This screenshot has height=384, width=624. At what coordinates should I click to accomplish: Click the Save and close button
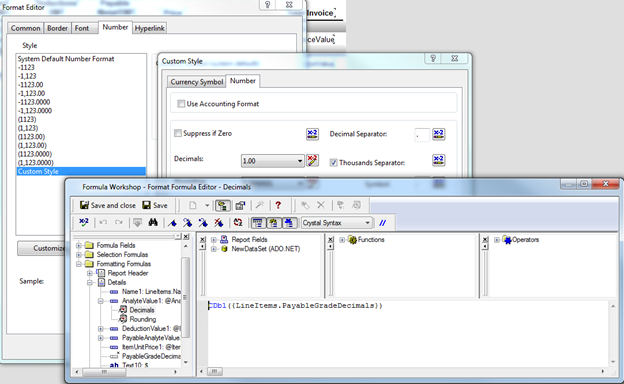(x=108, y=205)
